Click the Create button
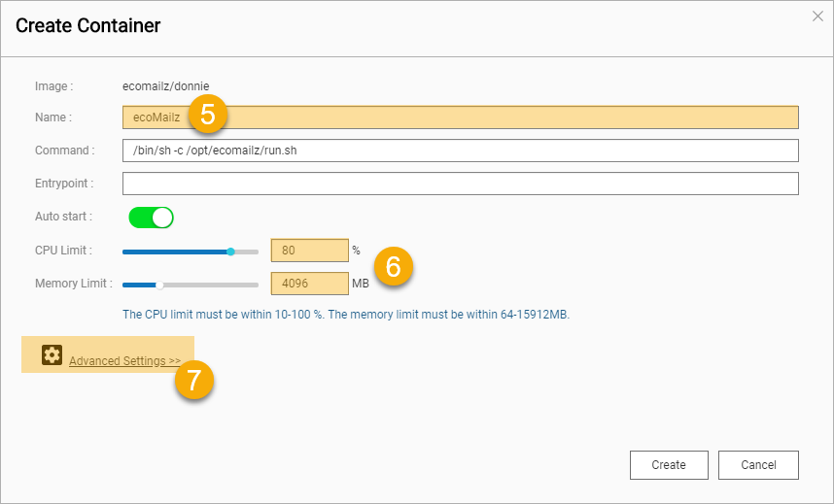The image size is (834, 504). coord(669,465)
